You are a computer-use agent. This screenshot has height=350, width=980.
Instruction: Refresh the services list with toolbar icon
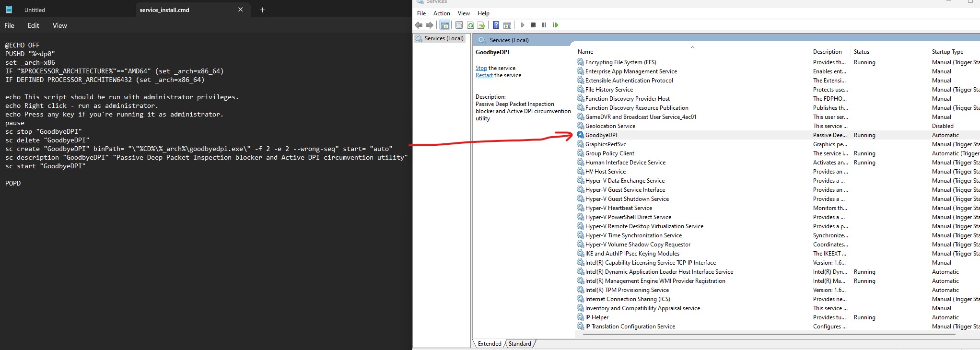coord(470,25)
